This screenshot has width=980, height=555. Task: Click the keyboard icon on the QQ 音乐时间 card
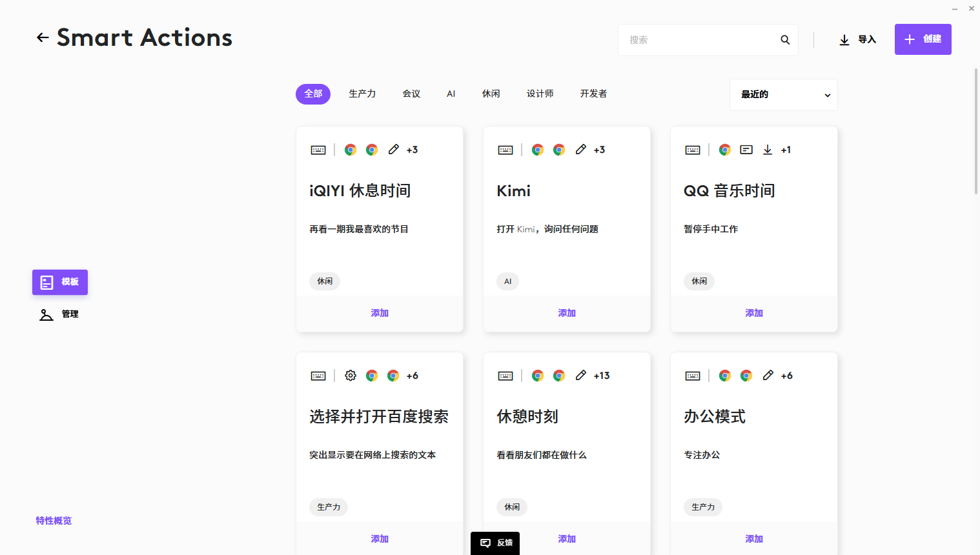(x=693, y=150)
